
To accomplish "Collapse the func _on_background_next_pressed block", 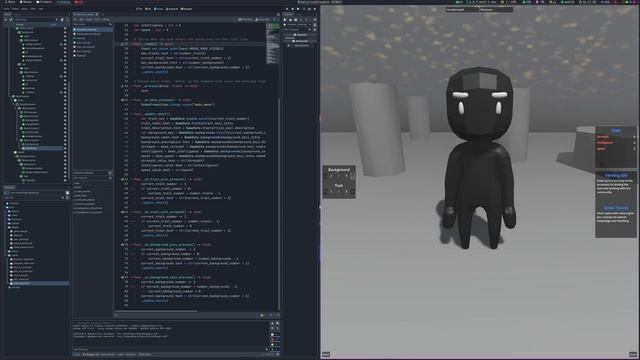I will click(x=132, y=277).
